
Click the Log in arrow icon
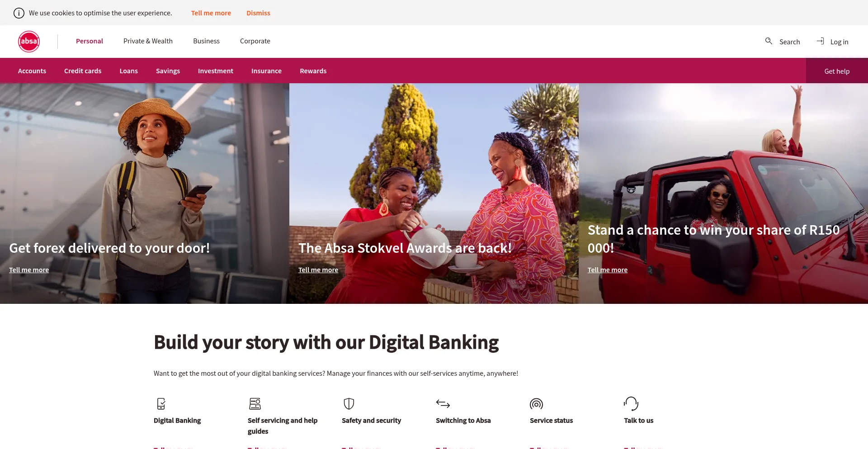point(820,41)
